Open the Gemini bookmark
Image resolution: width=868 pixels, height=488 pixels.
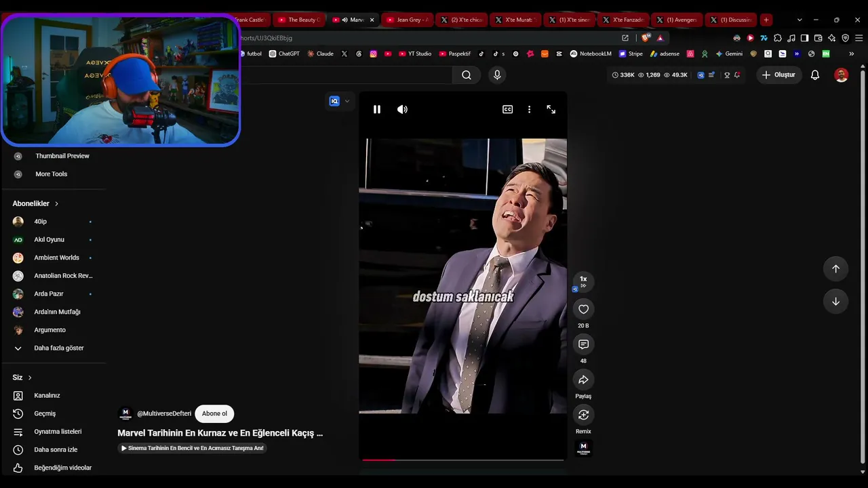(x=729, y=54)
